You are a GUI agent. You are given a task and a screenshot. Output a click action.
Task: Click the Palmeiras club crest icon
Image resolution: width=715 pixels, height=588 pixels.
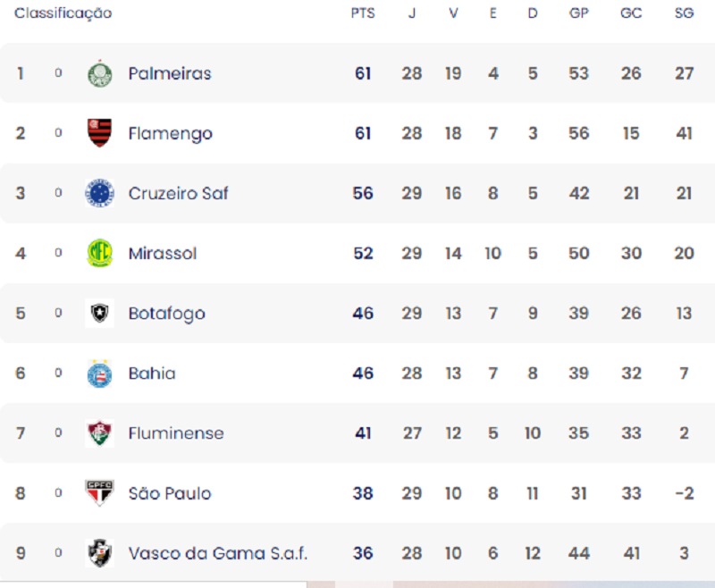99,73
